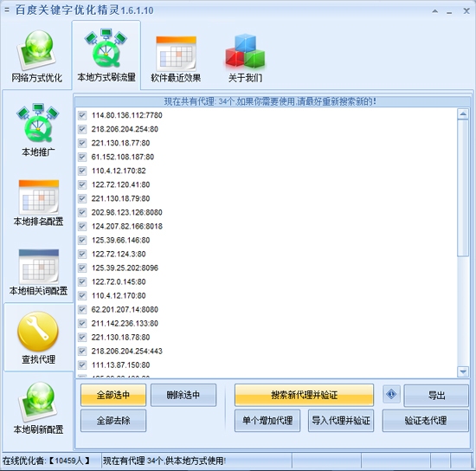Select the 本地推广 sidebar icon
476x471 pixels.
click(38, 129)
